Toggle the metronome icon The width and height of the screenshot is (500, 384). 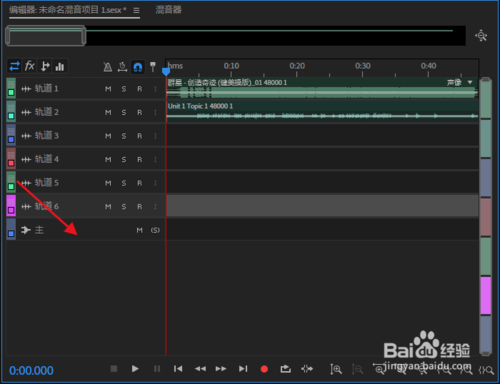(x=107, y=67)
